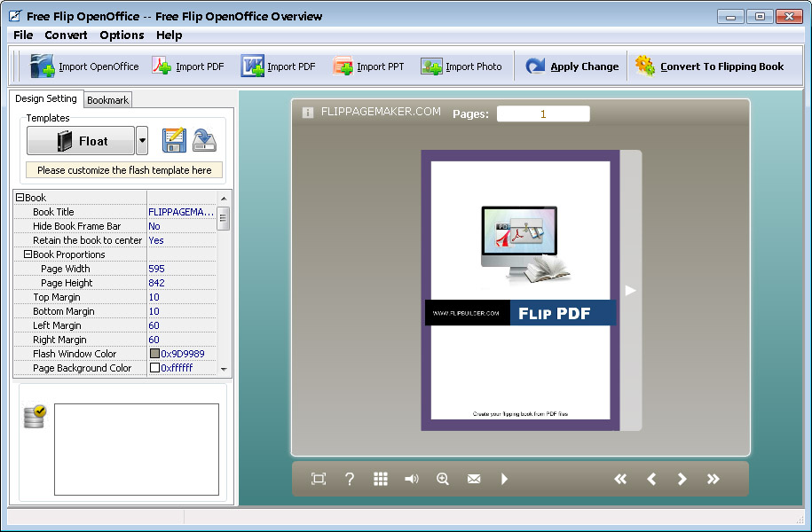This screenshot has width=812, height=532.
Task: Toggle the sound speaker icon
Action: click(x=412, y=479)
